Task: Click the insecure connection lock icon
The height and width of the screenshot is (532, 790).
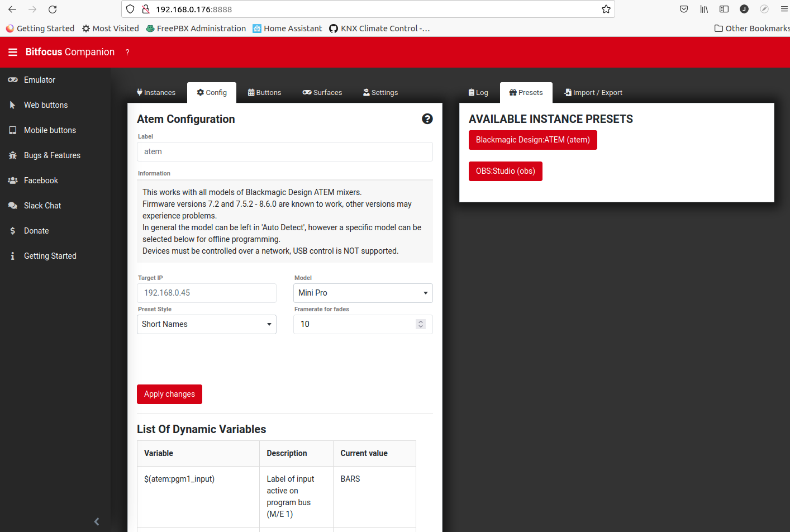Action: click(x=146, y=9)
